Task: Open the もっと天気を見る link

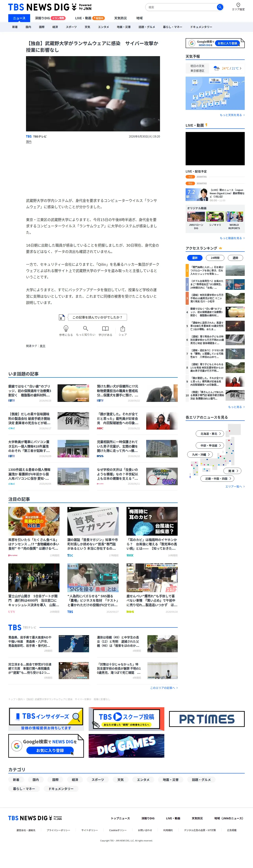Action: 232,115
